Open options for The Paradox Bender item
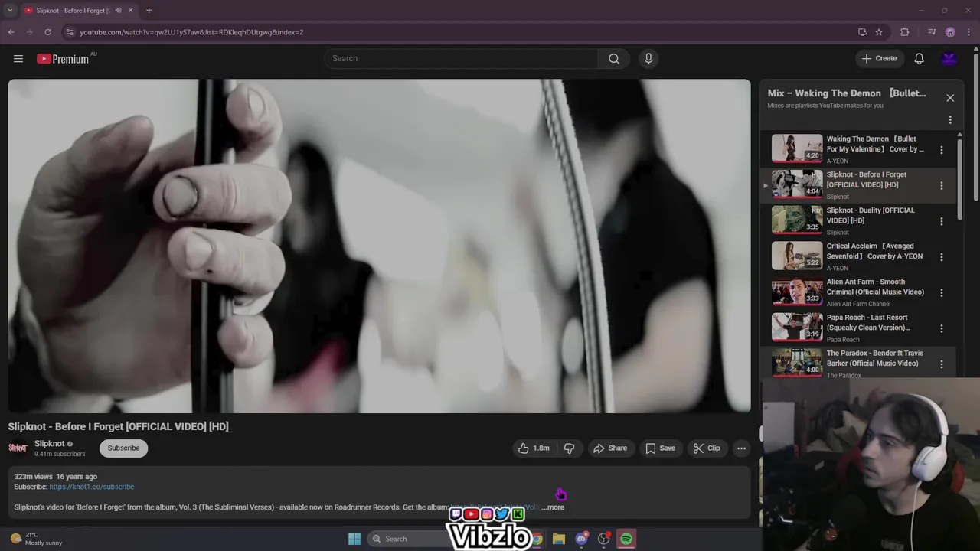The image size is (980, 551). (942, 364)
